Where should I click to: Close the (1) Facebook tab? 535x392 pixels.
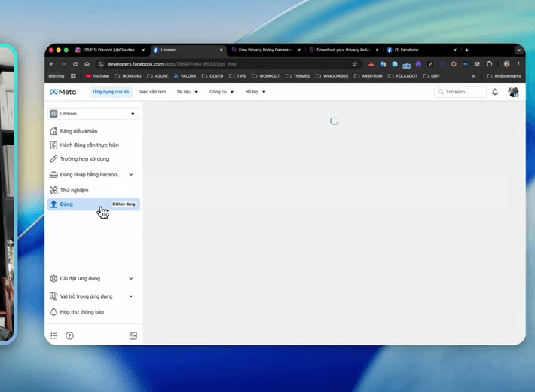455,50
